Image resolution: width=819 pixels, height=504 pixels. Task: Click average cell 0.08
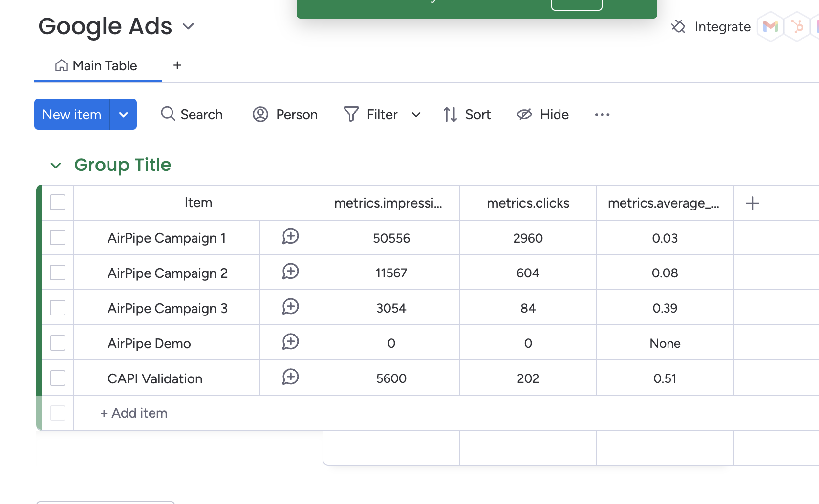click(x=665, y=273)
